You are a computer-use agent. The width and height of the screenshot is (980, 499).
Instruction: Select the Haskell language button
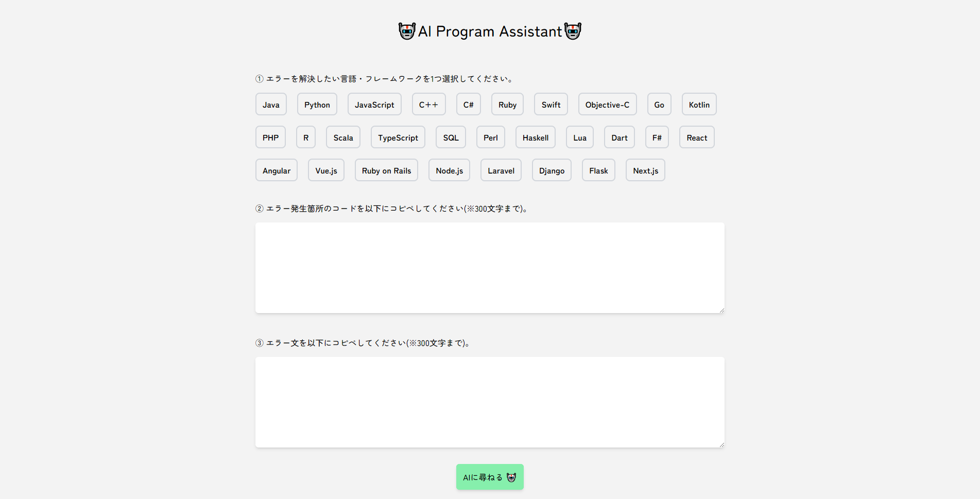pyautogui.click(x=536, y=137)
